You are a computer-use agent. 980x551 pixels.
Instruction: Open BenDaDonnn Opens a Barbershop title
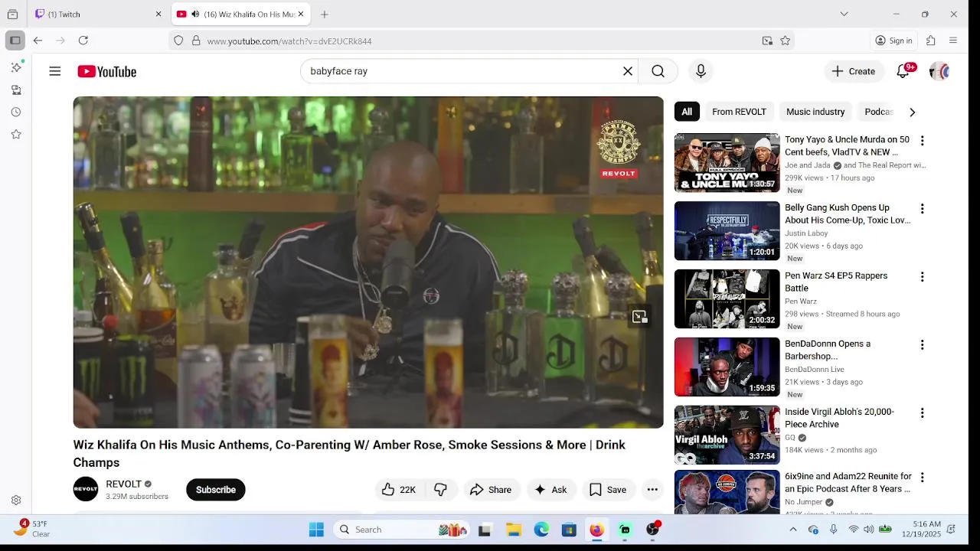[x=828, y=350]
